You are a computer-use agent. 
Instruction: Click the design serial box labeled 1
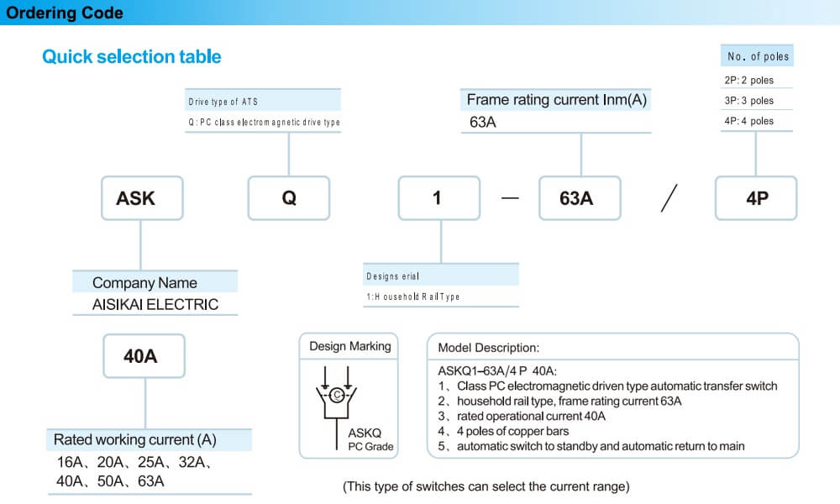pos(438,198)
